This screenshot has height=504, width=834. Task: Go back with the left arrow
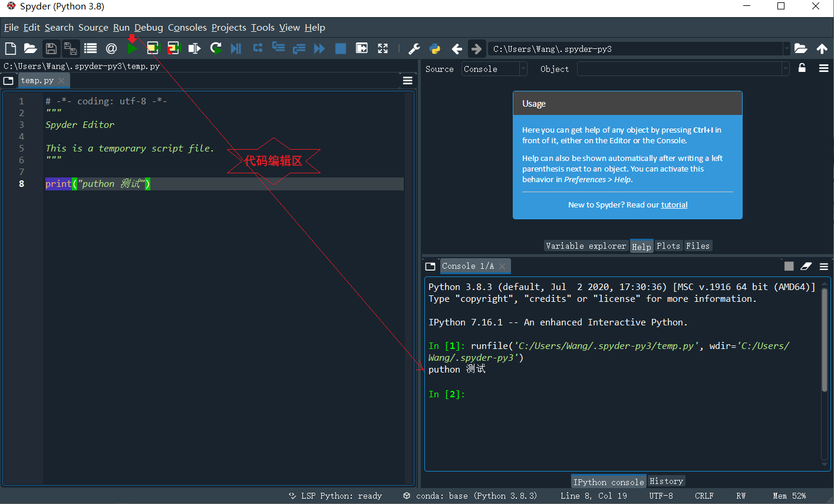tap(457, 48)
